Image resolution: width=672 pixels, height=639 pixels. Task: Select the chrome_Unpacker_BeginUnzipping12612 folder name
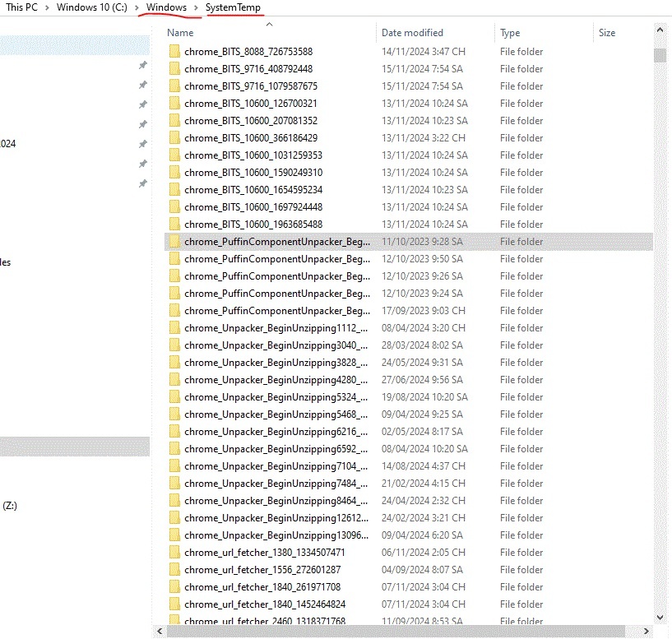pyautogui.click(x=276, y=518)
